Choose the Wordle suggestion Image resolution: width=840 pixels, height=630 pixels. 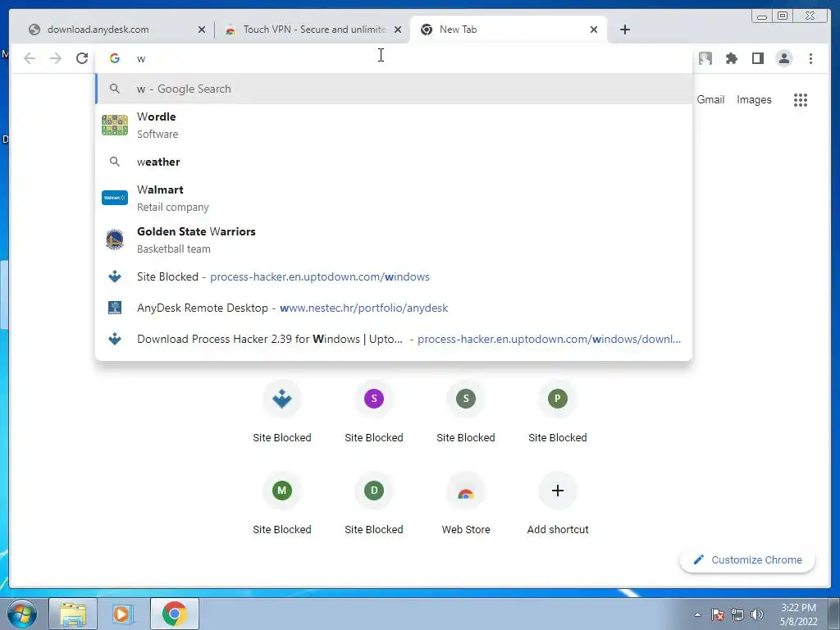click(x=394, y=126)
